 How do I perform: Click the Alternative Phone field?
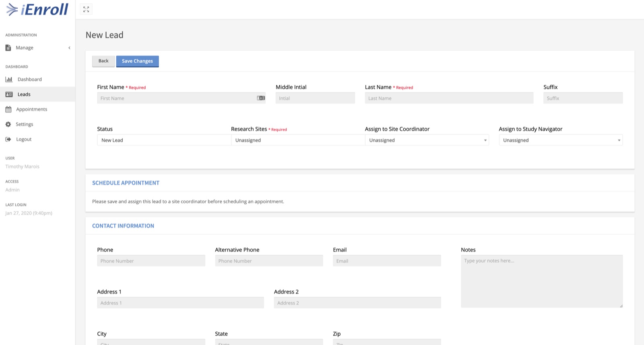coord(269,261)
